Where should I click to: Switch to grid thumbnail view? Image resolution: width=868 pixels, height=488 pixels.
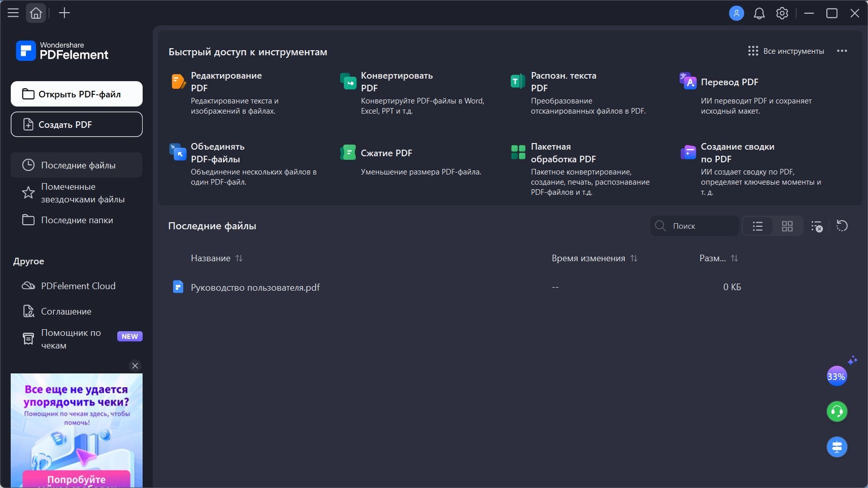pyautogui.click(x=787, y=226)
